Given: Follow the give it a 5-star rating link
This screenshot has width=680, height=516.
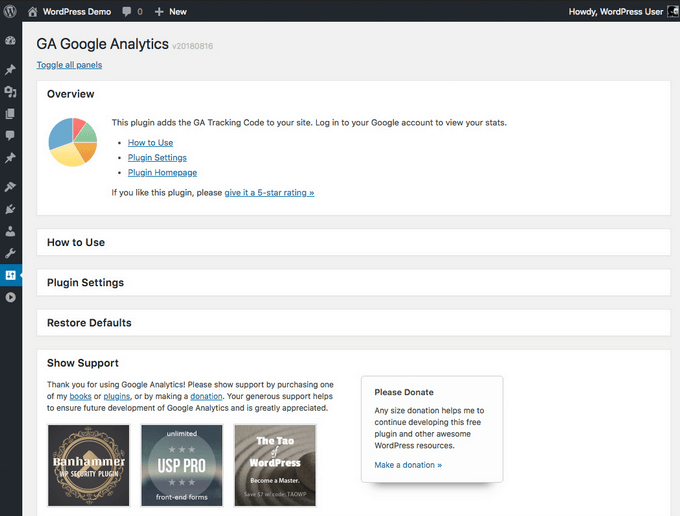Looking at the screenshot, I should [269, 192].
